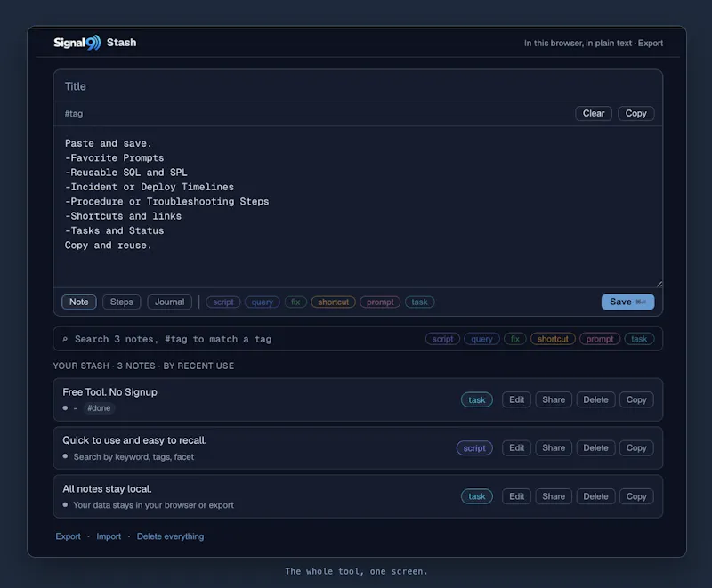The height and width of the screenshot is (588, 712).
Task: Click script tag on Quick to use note
Action: click(474, 448)
